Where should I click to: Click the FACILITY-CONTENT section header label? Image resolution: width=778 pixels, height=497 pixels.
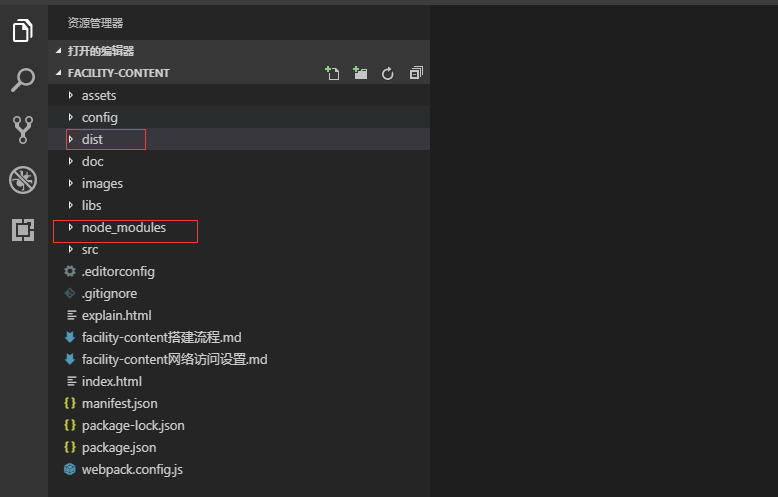click(119, 73)
